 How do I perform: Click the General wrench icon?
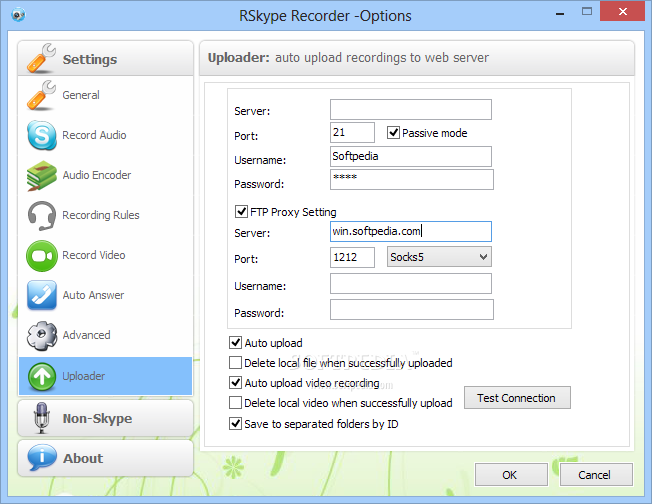pos(41,95)
